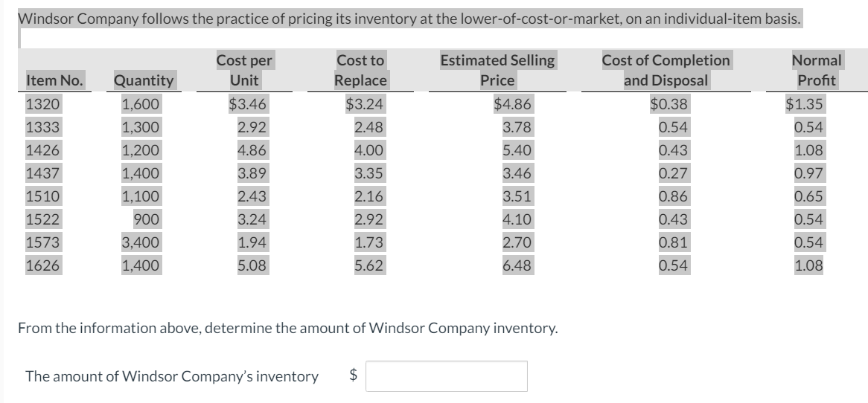Select the Item No. column header
Viewport: 868px width, 403px height.
point(54,81)
